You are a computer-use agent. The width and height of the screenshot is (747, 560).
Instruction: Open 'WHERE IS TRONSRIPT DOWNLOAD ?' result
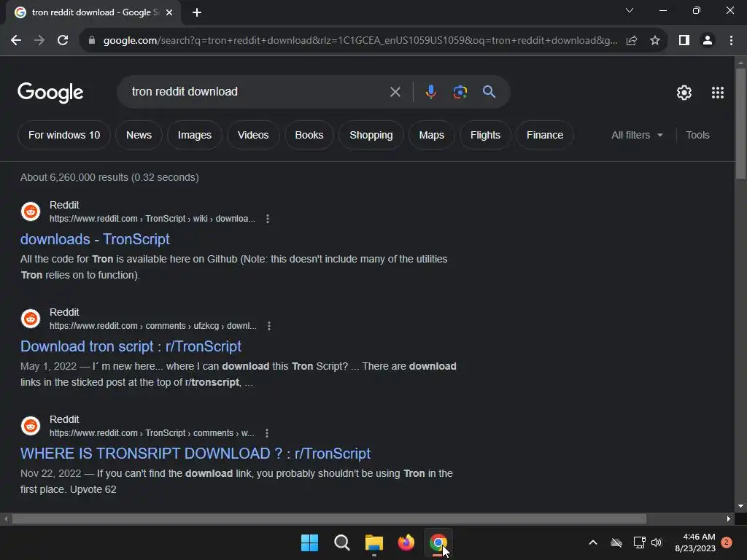[196, 454]
